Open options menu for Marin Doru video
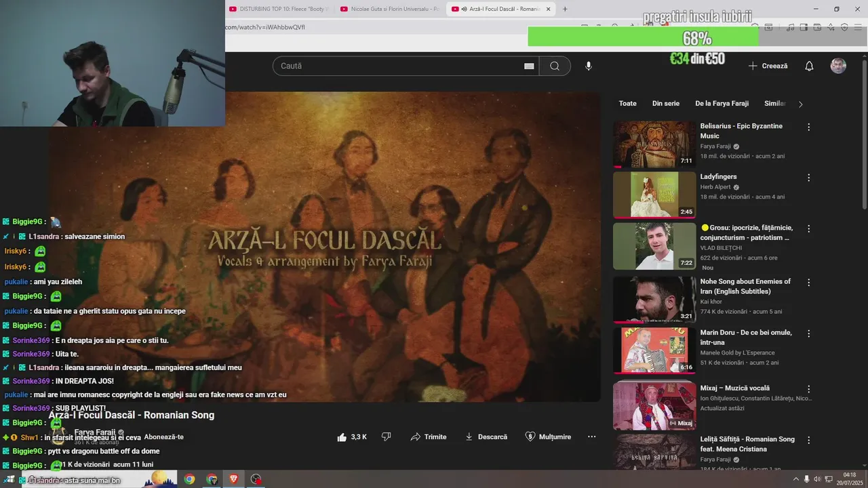Screen dimensions: 868x488 pos(808,333)
